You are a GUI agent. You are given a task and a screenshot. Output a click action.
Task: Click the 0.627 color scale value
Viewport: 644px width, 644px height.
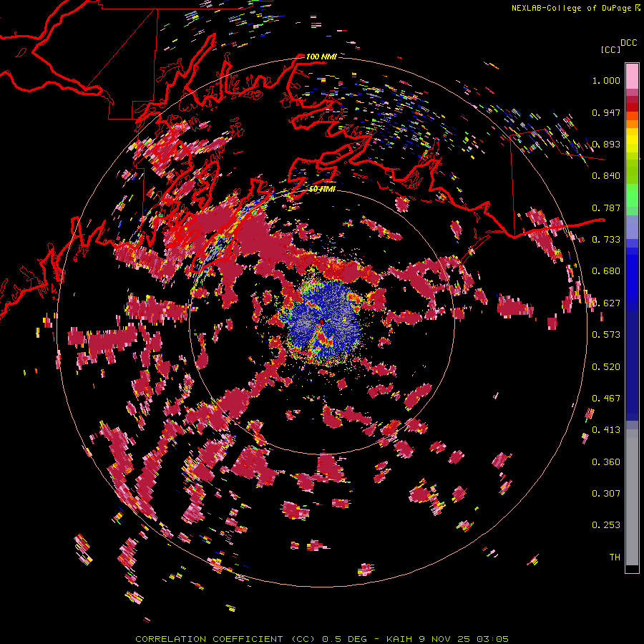(606, 303)
